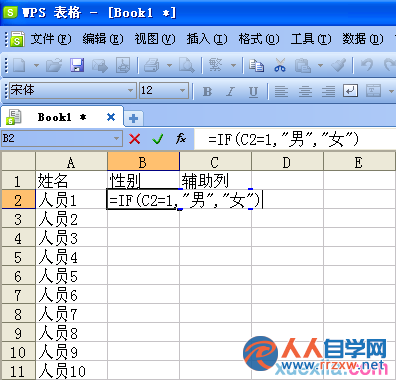Select column D header

click(x=287, y=162)
